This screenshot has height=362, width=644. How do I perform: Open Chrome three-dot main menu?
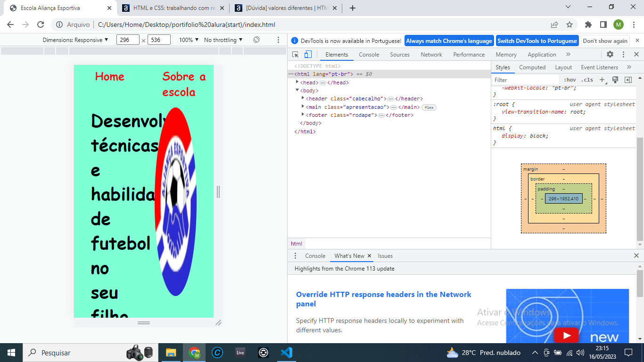pyautogui.click(x=634, y=25)
